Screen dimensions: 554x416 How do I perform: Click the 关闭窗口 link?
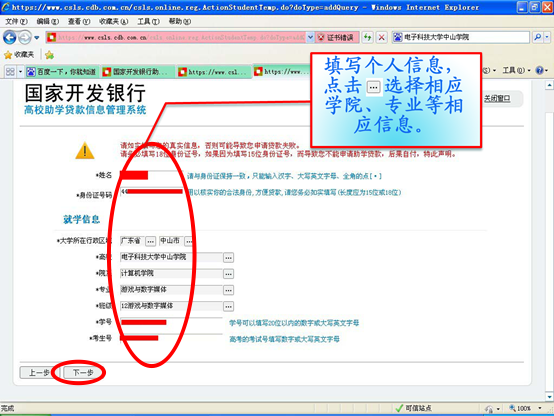497,99
